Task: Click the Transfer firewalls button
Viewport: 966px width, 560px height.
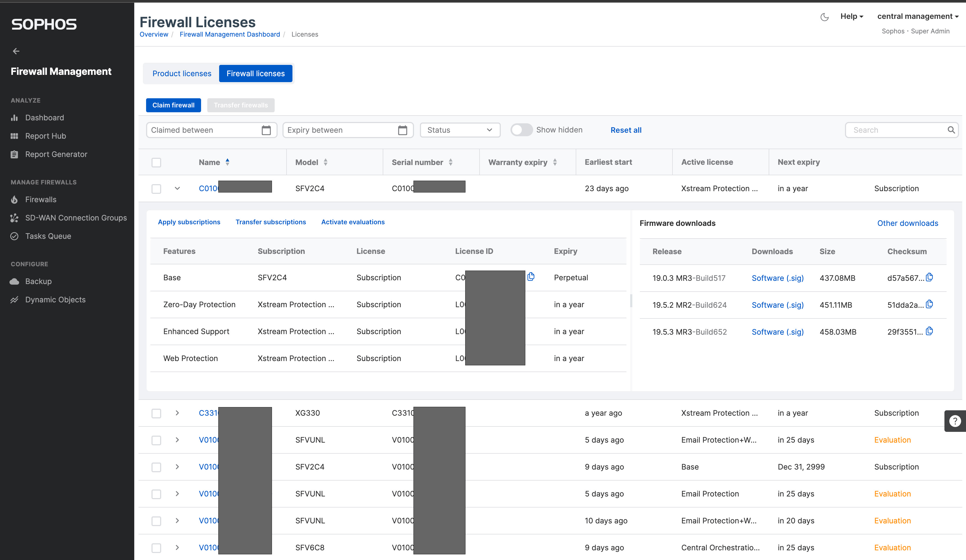Action: [240, 105]
